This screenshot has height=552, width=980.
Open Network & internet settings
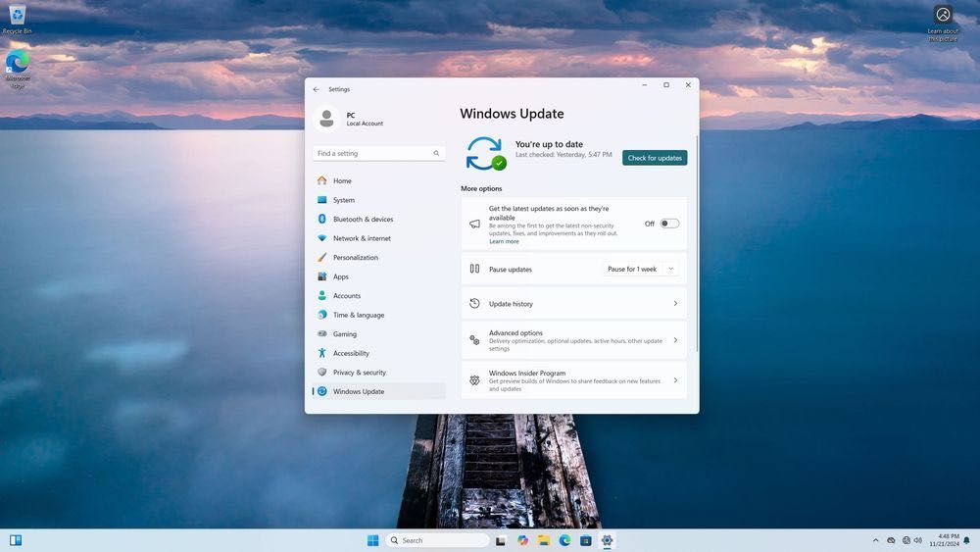click(x=378, y=238)
